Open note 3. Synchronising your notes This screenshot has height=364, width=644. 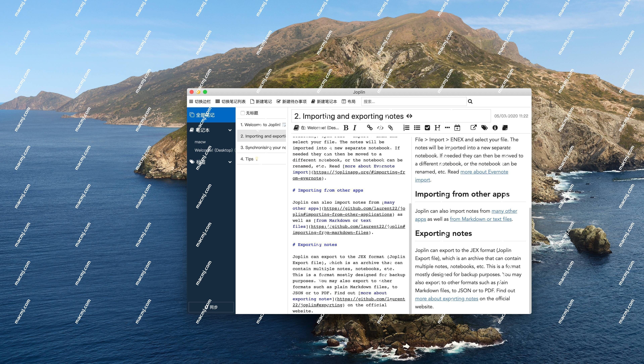[x=261, y=147]
